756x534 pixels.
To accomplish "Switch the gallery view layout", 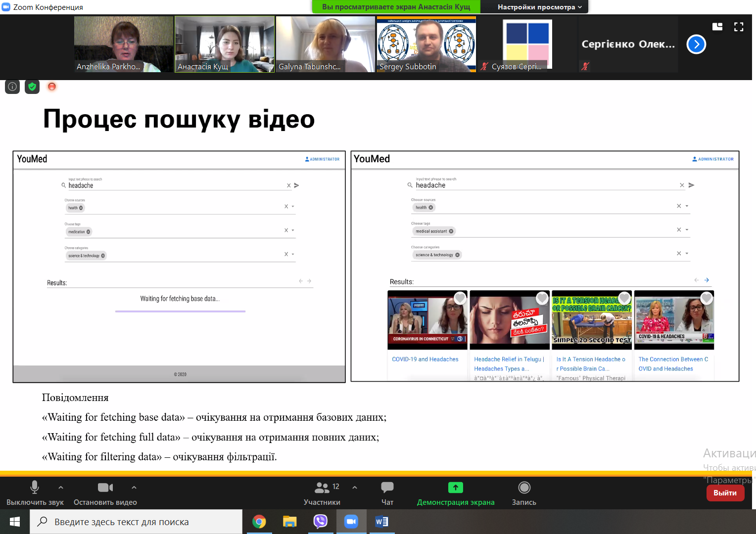I will pyautogui.click(x=717, y=27).
